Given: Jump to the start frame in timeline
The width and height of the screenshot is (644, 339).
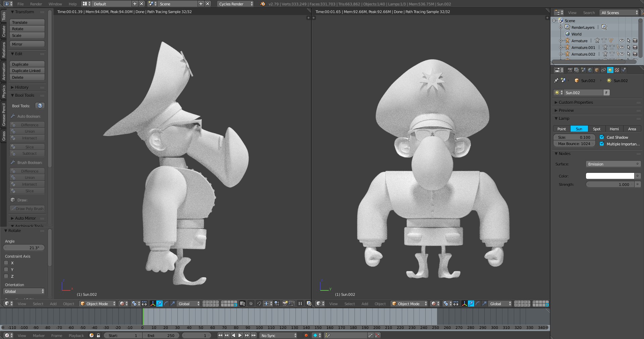Looking at the screenshot, I should coord(220,335).
